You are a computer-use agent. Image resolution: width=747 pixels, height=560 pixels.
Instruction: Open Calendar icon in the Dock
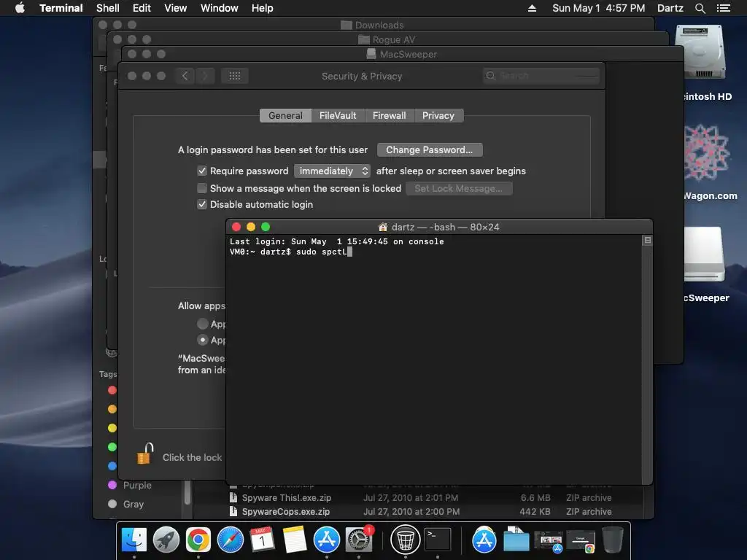(262, 540)
